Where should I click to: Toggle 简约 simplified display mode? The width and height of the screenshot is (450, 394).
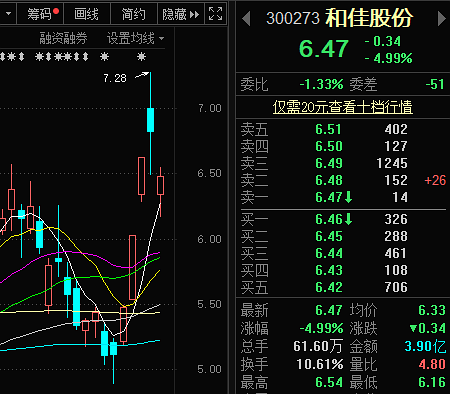(x=133, y=14)
